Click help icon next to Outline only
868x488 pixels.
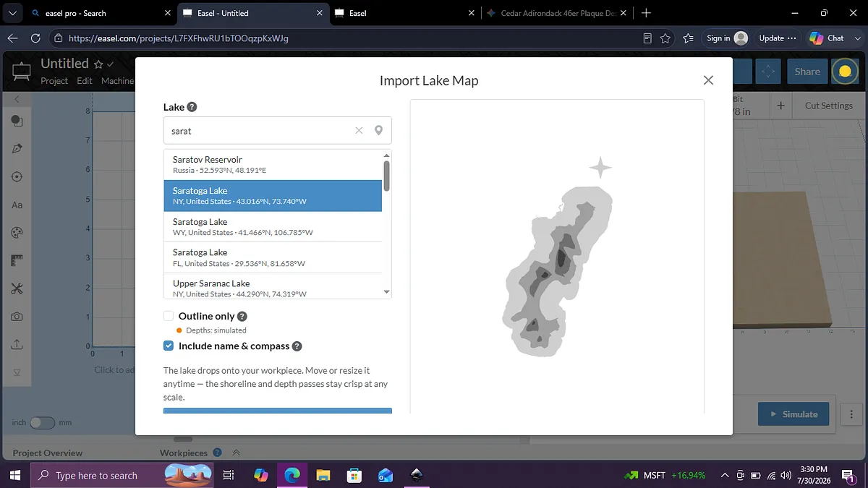tap(242, 316)
